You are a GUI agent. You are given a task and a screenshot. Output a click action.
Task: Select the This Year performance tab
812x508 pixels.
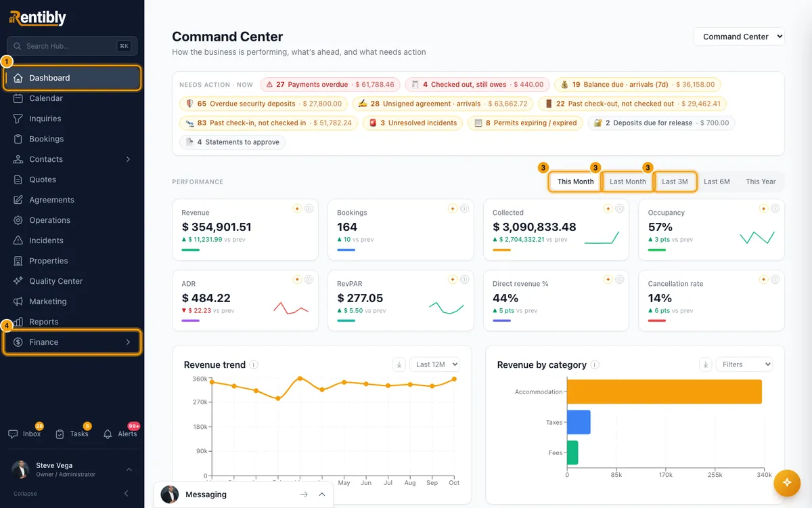pyautogui.click(x=761, y=182)
